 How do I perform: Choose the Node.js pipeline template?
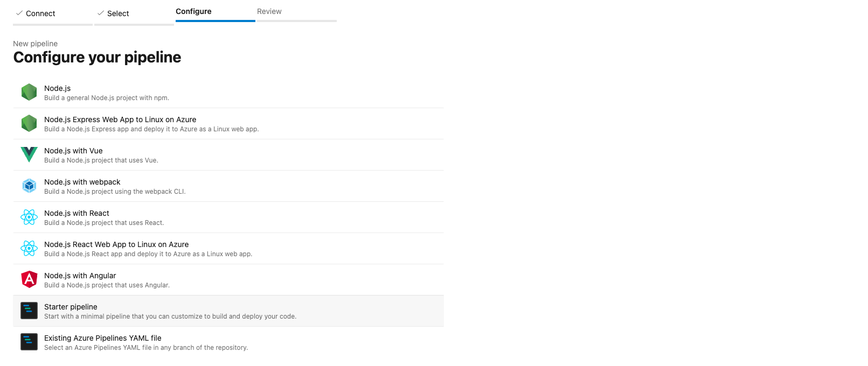click(x=228, y=93)
